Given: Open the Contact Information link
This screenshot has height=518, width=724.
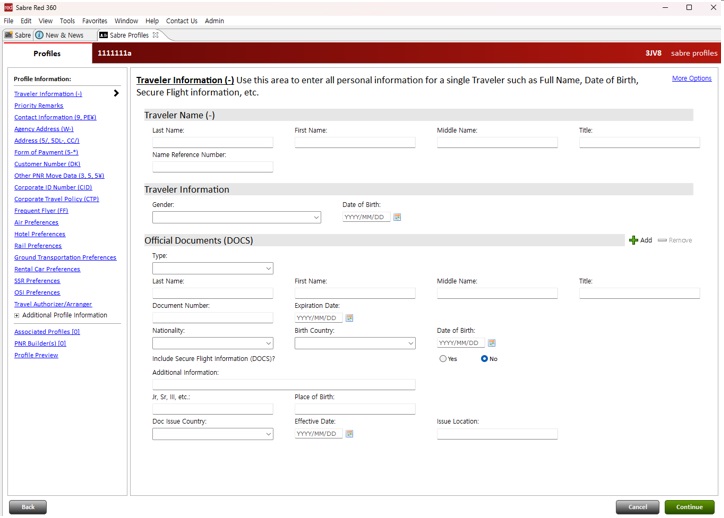Looking at the screenshot, I should coord(55,117).
